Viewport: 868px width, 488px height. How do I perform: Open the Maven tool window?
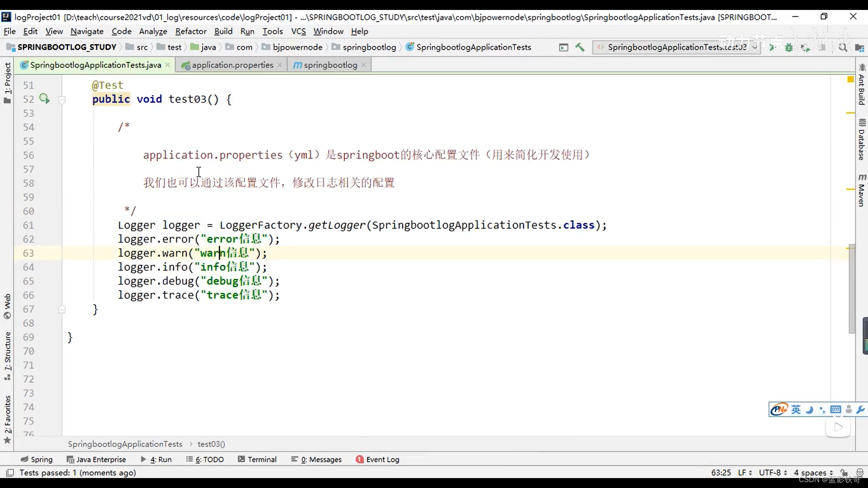pyautogui.click(x=862, y=190)
